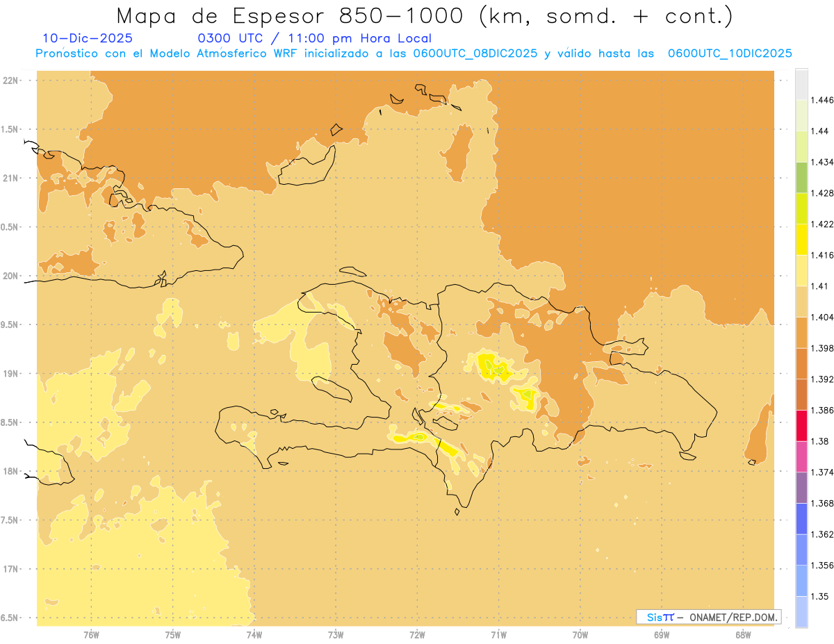Select the blue colorbar segment between 1.362 and 1.368

click(x=801, y=519)
